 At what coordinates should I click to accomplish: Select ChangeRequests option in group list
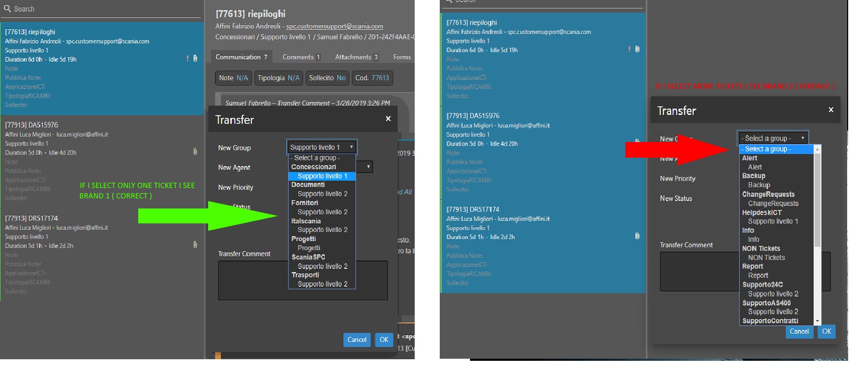(773, 204)
